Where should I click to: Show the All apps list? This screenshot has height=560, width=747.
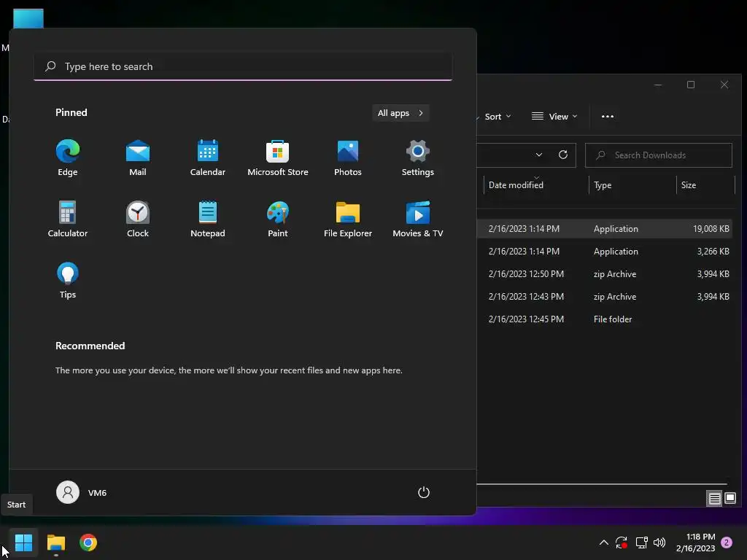pyautogui.click(x=400, y=113)
